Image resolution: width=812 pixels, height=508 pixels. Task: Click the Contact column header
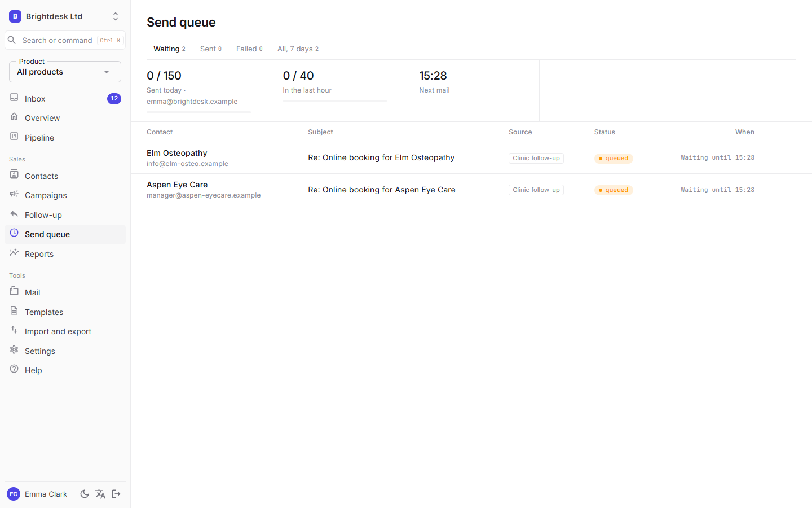pos(160,132)
